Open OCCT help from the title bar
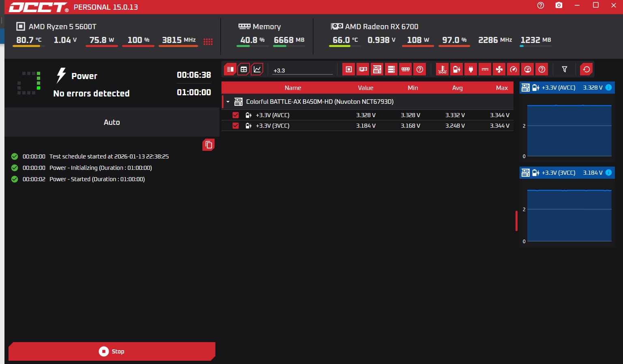This screenshot has height=364, width=623. pyautogui.click(x=541, y=5)
